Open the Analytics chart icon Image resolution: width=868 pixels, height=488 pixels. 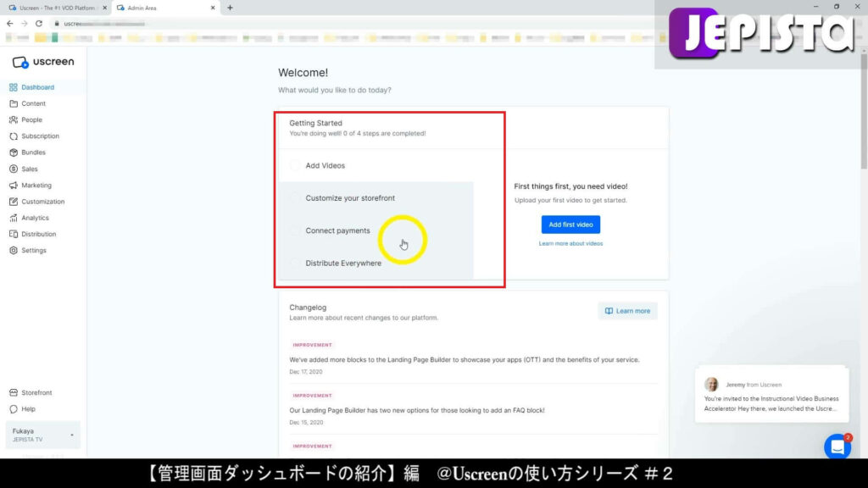14,218
